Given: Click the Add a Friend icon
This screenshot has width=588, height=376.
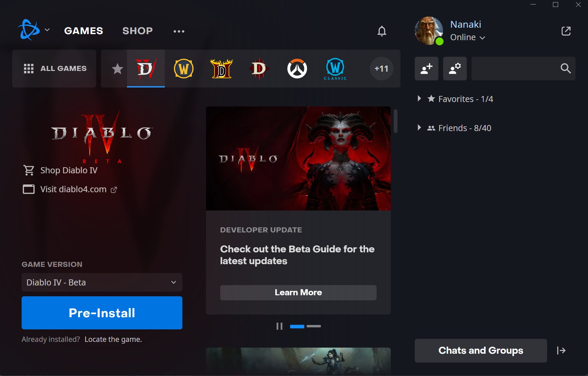Looking at the screenshot, I should pos(427,69).
